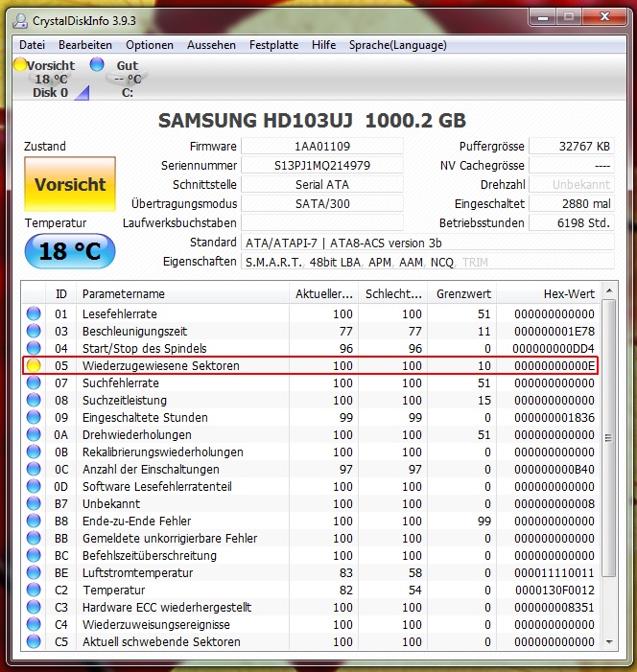This screenshot has height=672, width=637.
Task: Click the Betriebsstunden field 6198 Std.
Action: pyautogui.click(x=572, y=222)
